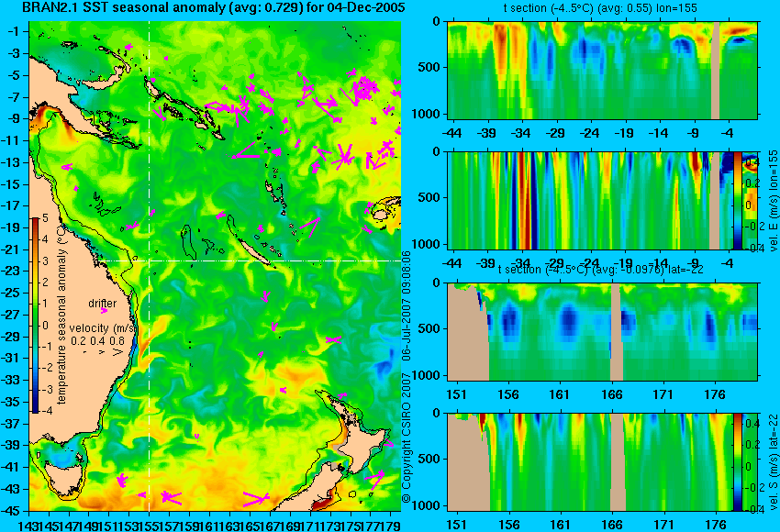This screenshot has width=780, height=532.
Task: Click the 'vel. S (m/s) lat=-22' axis label
Action: click(x=773, y=462)
